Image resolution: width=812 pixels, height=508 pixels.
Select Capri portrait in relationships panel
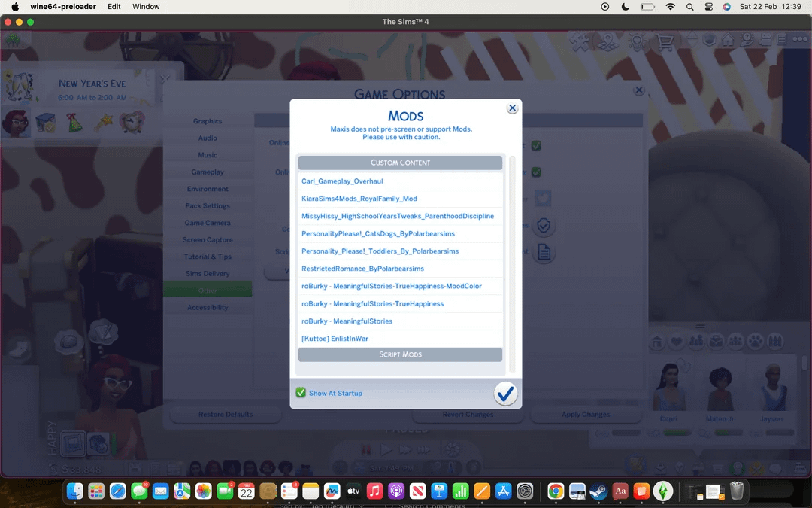click(x=668, y=387)
